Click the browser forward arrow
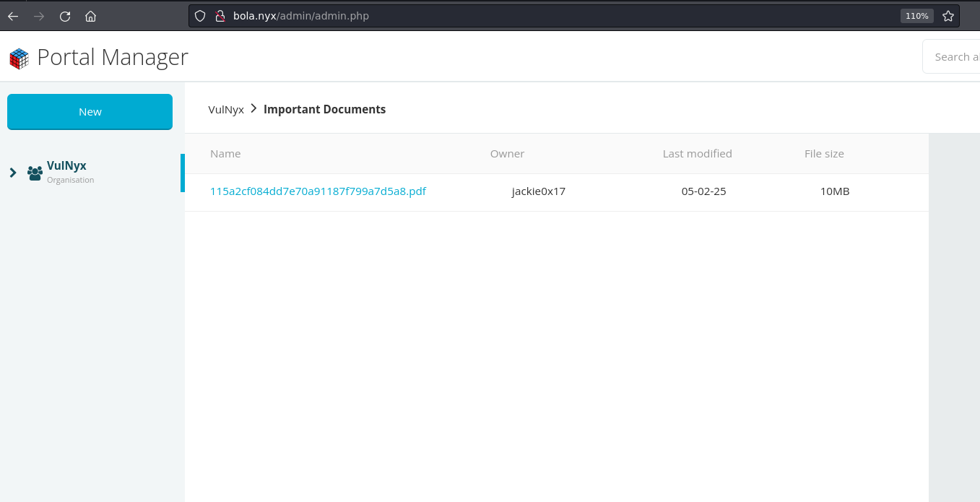 point(39,16)
